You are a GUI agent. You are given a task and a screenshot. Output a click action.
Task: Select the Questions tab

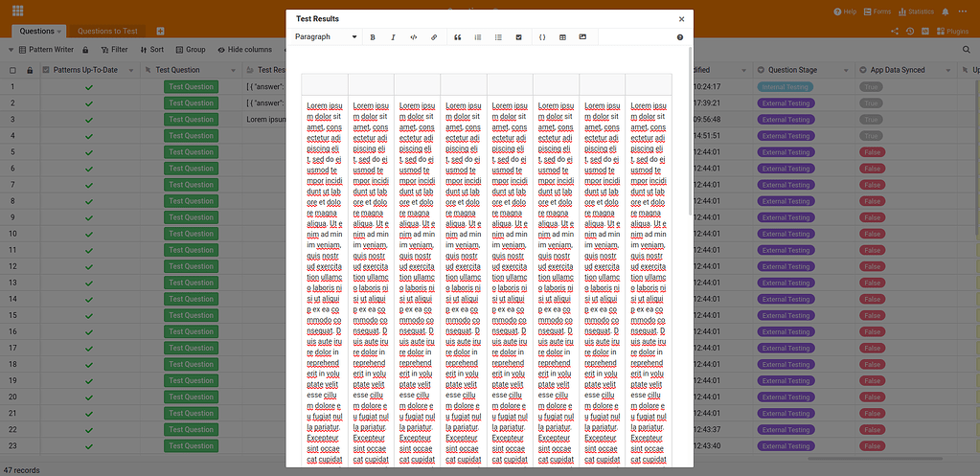pos(36,32)
